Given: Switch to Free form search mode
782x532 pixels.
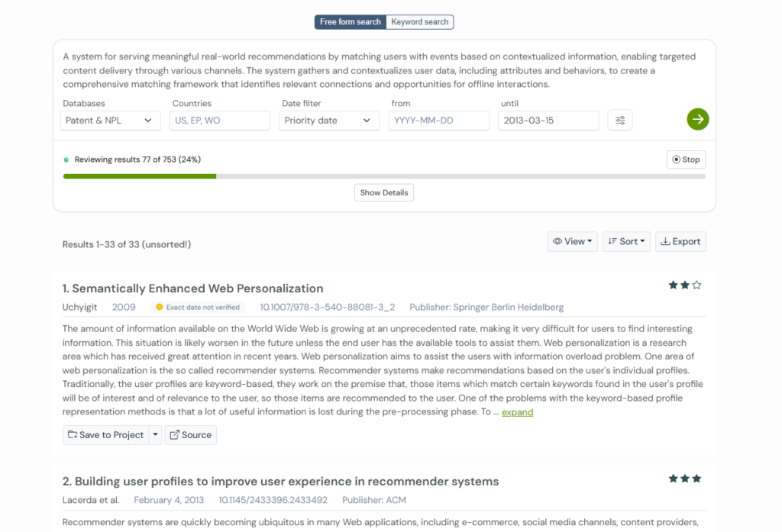Looking at the screenshot, I should pyautogui.click(x=350, y=22).
